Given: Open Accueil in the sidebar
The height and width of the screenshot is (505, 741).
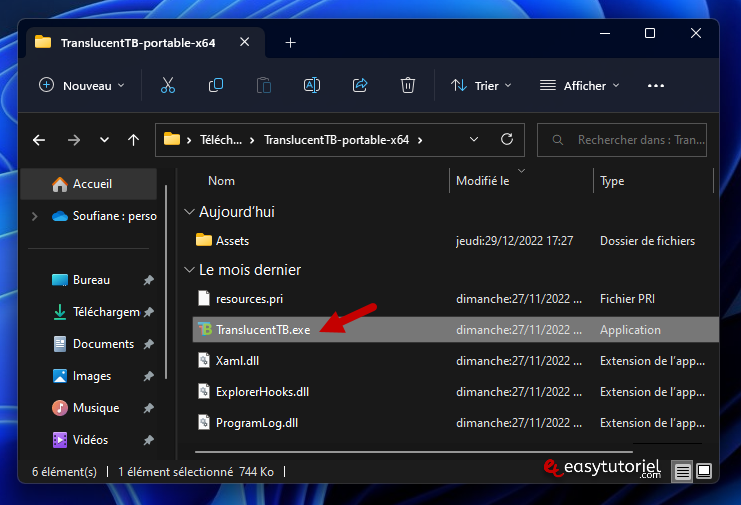Looking at the screenshot, I should point(89,184).
